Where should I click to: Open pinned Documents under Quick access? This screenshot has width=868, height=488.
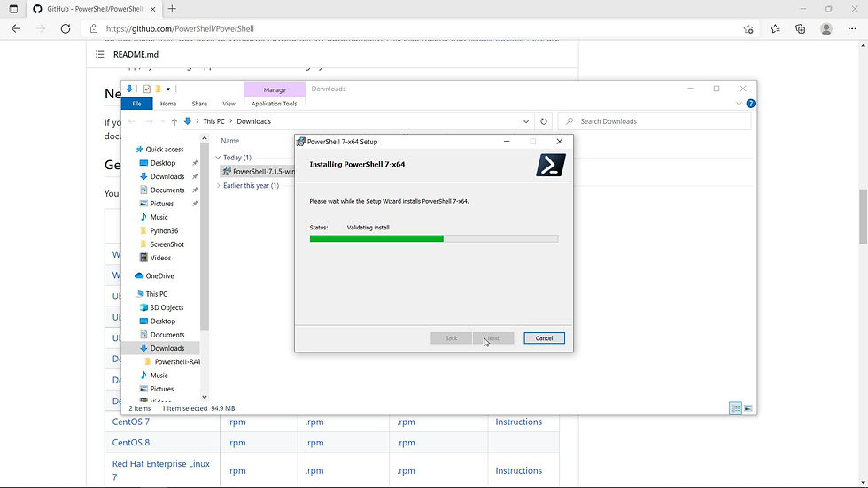tap(167, 190)
